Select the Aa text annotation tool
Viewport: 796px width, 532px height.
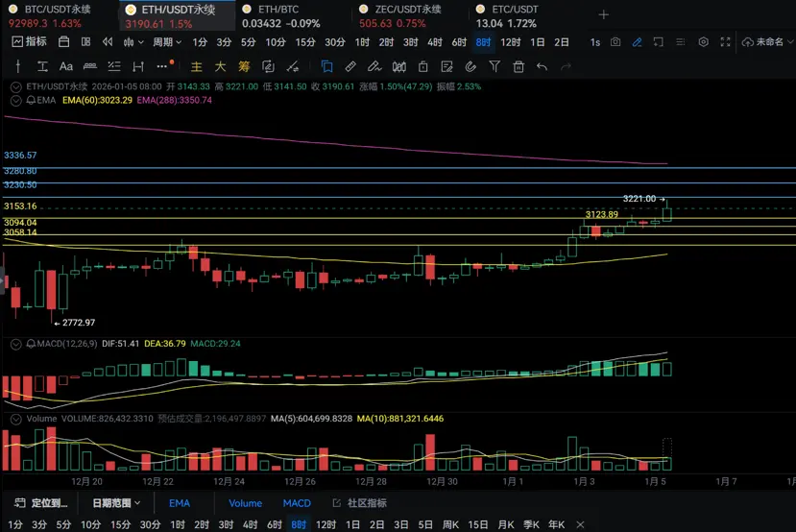(66, 66)
